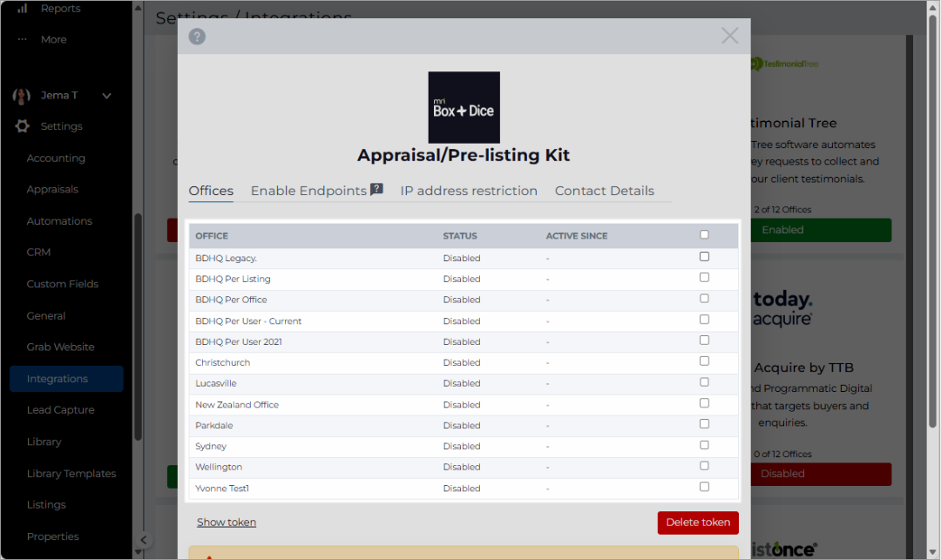941x560 pixels.
Task: Open Appraisals settings in sidebar
Action: pos(52,190)
